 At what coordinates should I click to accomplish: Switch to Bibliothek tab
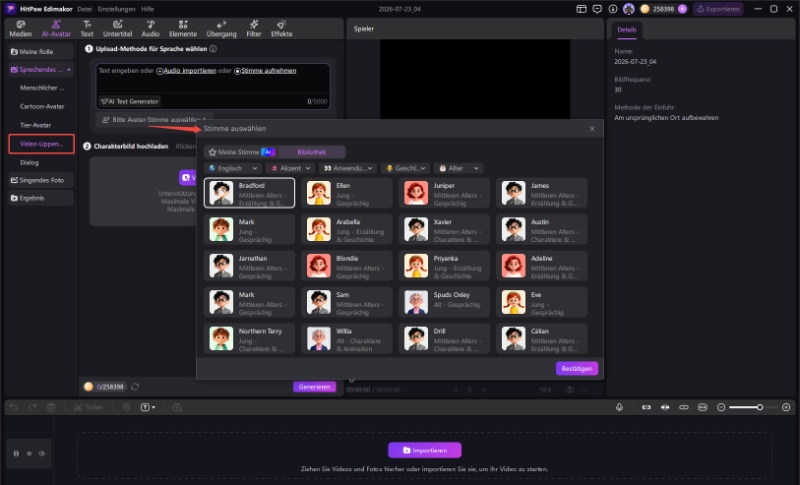312,152
